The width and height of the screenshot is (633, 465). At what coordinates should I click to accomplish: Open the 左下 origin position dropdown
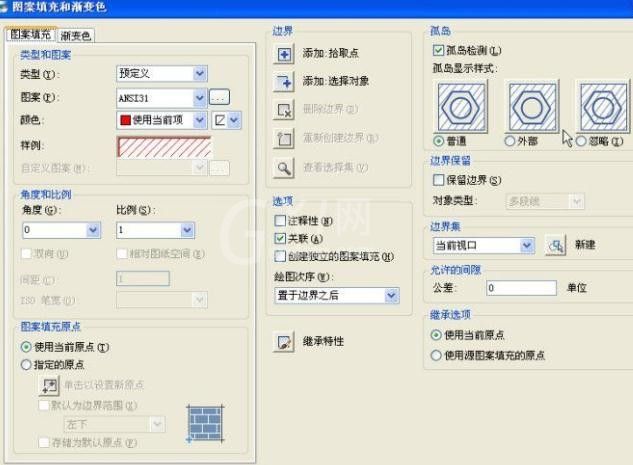[x=114, y=424]
